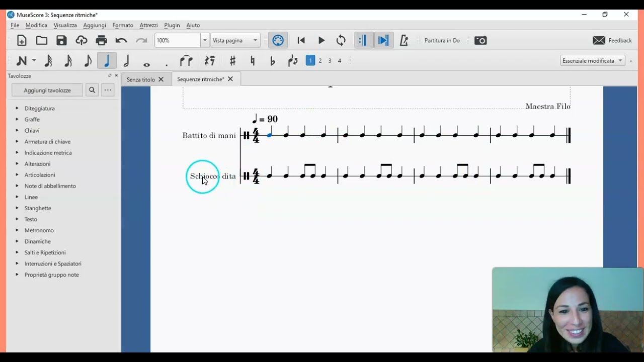Undock the Tavolozze panel

(110, 75)
